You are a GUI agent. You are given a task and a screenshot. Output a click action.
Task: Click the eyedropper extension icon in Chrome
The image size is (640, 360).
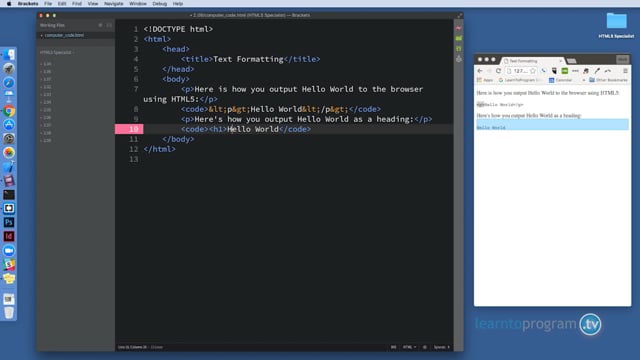coord(597,71)
